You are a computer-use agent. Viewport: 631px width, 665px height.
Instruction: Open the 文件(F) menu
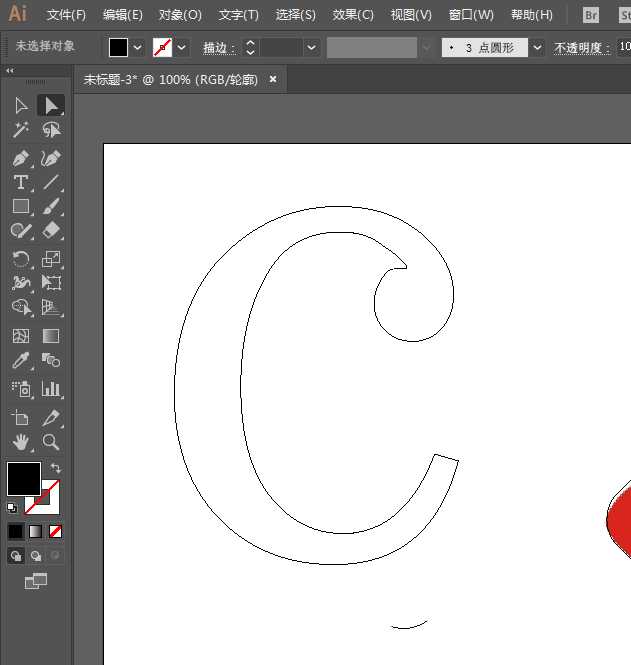coord(66,15)
